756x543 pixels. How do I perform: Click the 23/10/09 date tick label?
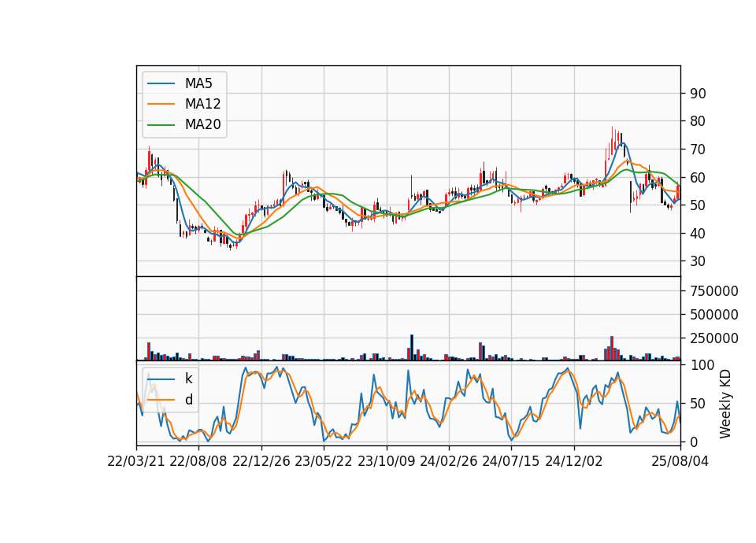pos(386,461)
